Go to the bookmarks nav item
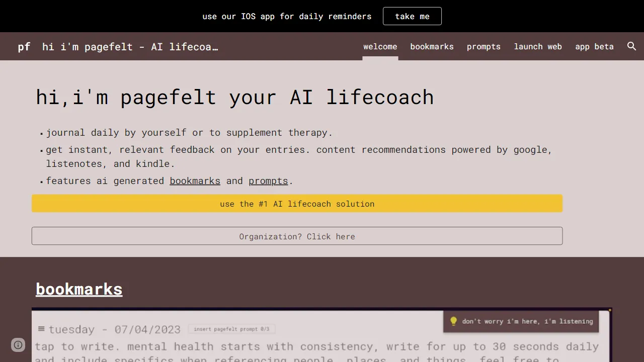This screenshot has height=362, width=644. point(432,46)
